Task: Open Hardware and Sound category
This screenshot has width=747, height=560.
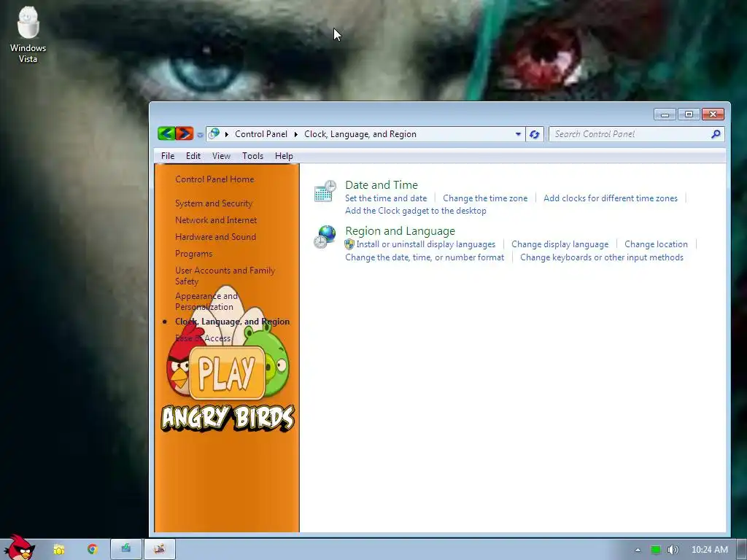Action: (215, 237)
